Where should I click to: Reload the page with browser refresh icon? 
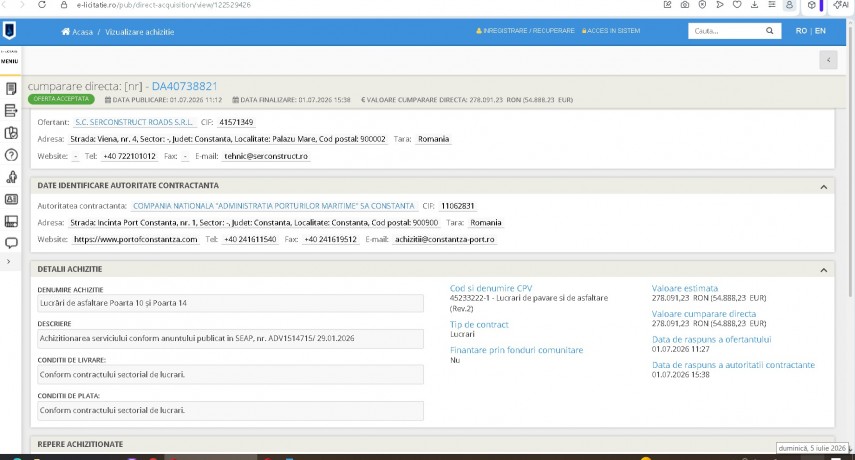click(42, 5)
